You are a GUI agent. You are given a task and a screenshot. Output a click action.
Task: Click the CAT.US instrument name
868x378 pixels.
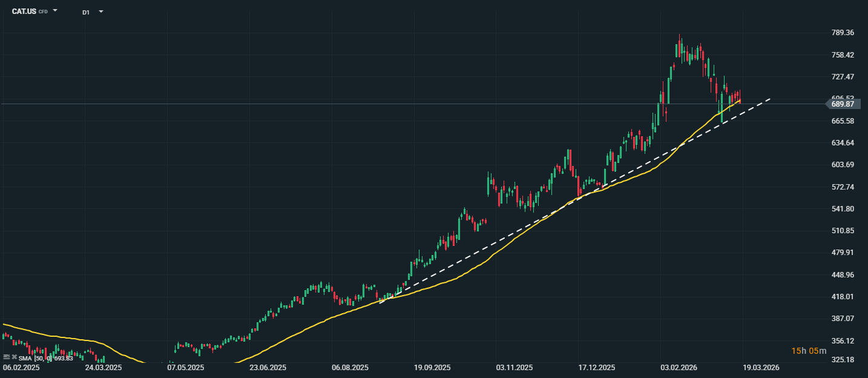(24, 12)
